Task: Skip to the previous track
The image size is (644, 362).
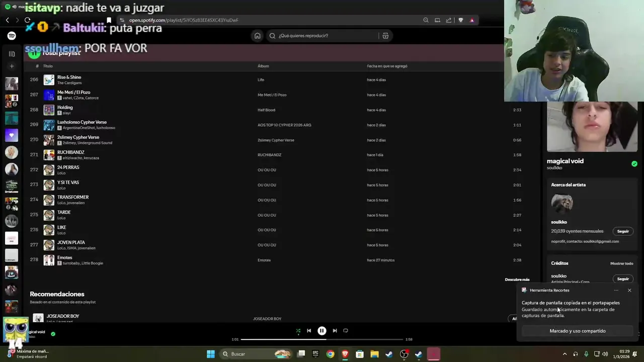Action: tap(309, 331)
